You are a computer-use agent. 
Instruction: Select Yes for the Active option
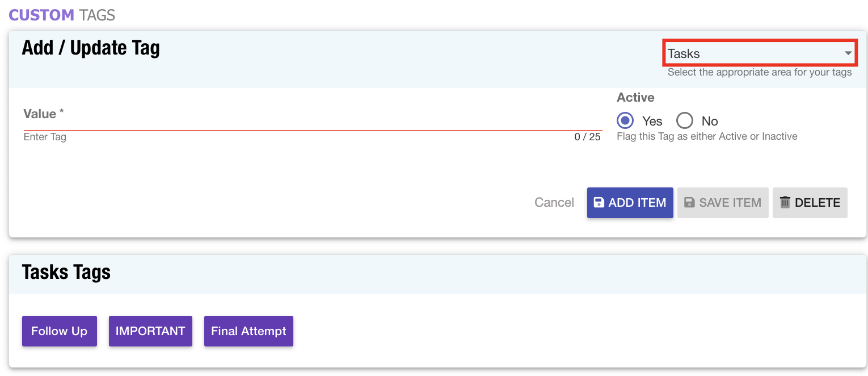[625, 121]
